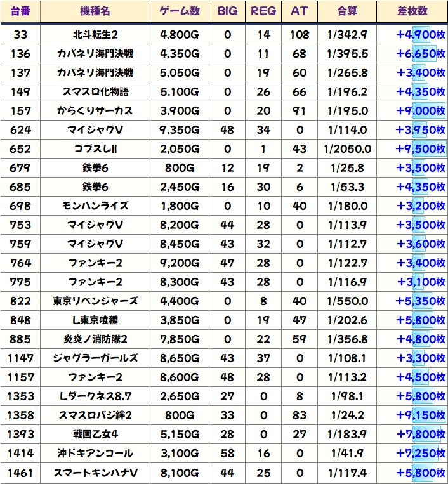Open the ジャグラーガールズ machine entry
The height and width of the screenshot is (484, 448).
(95, 358)
